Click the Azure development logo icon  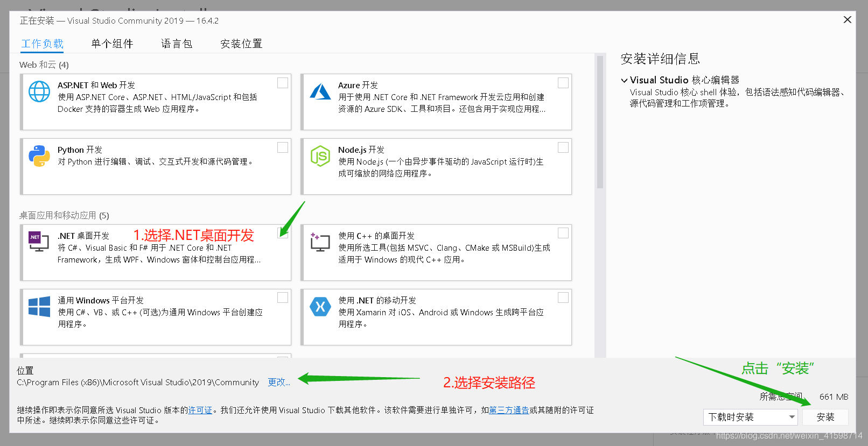point(320,91)
